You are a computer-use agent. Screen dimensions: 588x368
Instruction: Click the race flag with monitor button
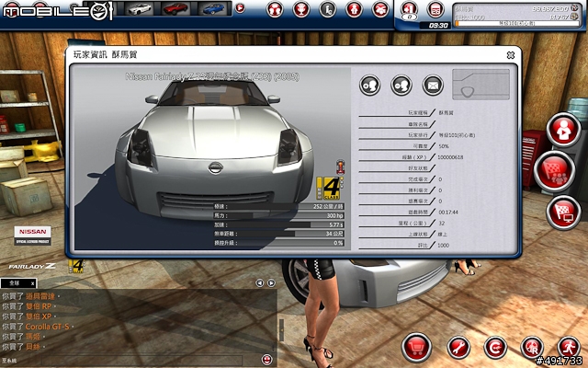point(563,212)
